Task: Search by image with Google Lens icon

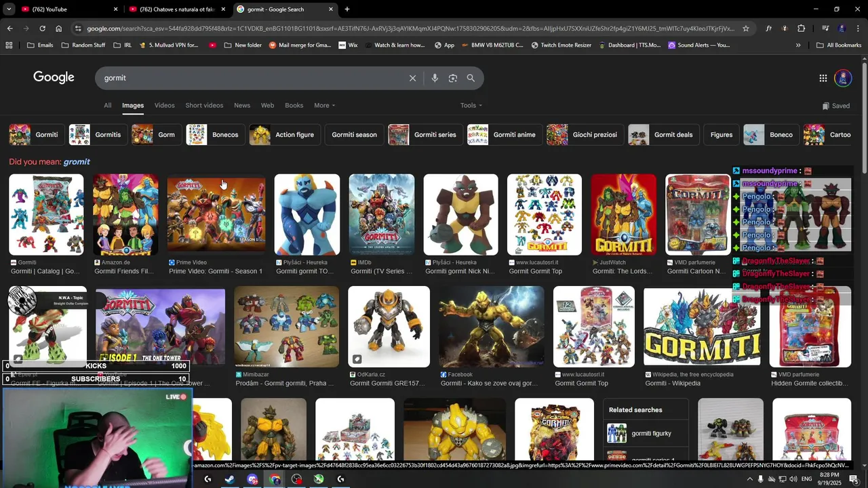Action: click(x=453, y=78)
